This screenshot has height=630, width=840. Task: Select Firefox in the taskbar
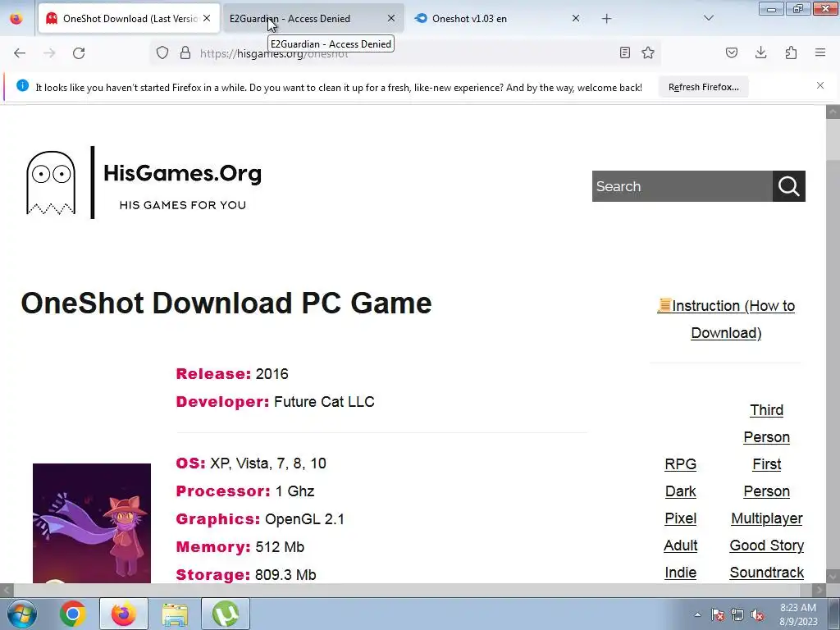point(124,614)
